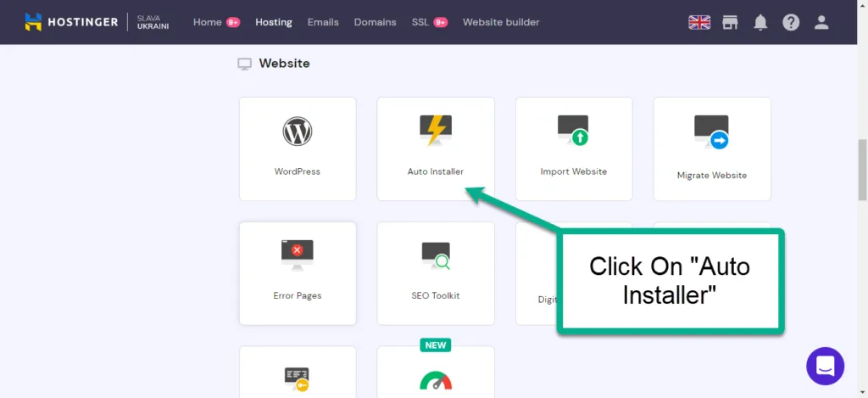This screenshot has height=398, width=868.
Task: Open the Import Website tile
Action: (574, 149)
